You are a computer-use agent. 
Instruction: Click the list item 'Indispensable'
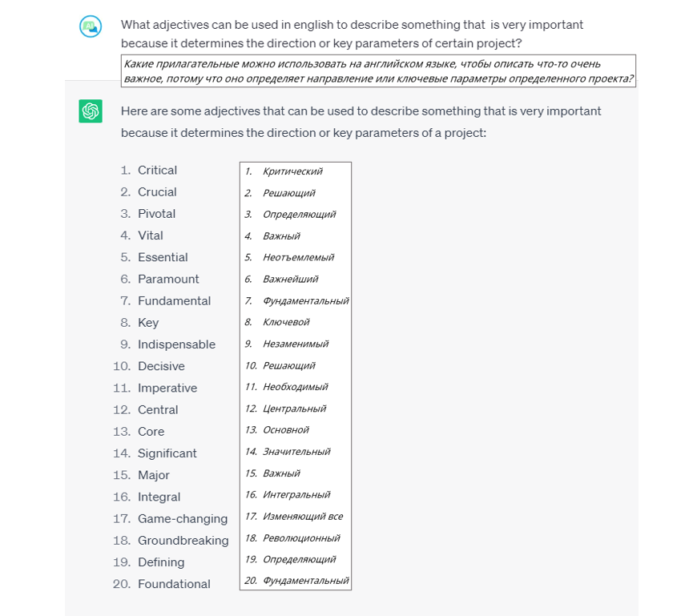pos(176,344)
